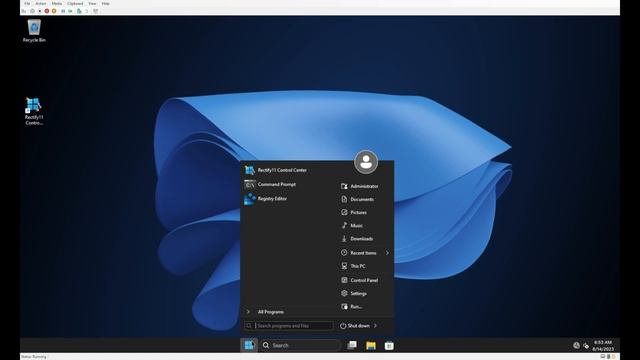Open the Help menu

pyautogui.click(x=105, y=3)
